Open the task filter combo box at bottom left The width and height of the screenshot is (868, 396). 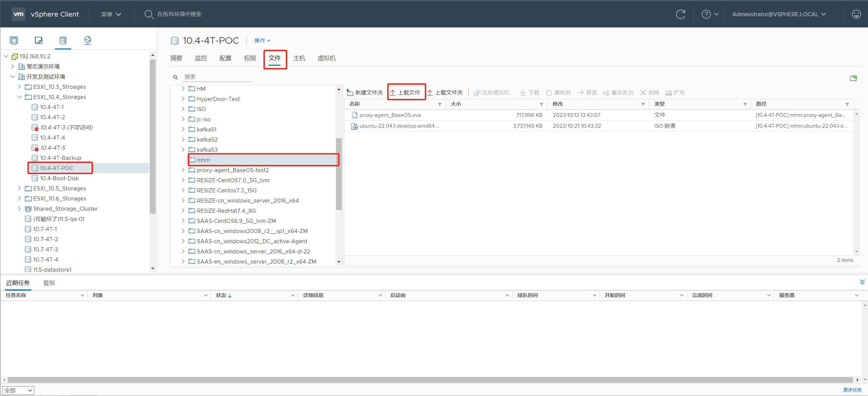coord(18,390)
